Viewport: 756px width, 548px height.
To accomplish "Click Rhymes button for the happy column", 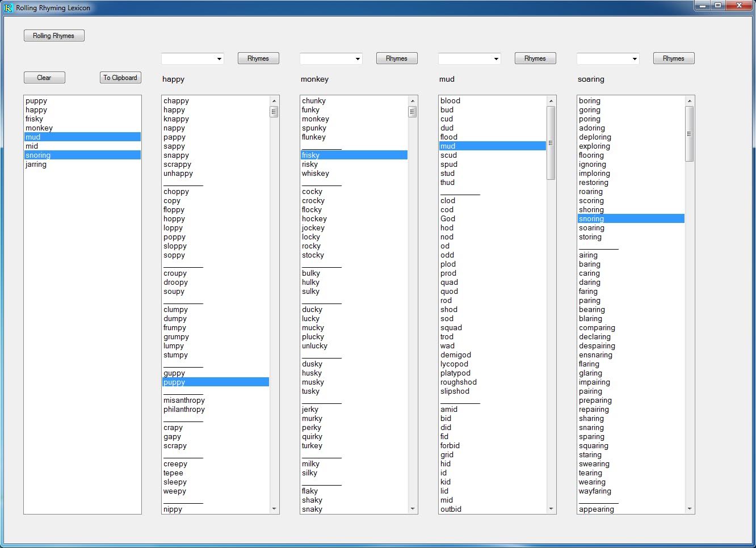I will [x=258, y=58].
